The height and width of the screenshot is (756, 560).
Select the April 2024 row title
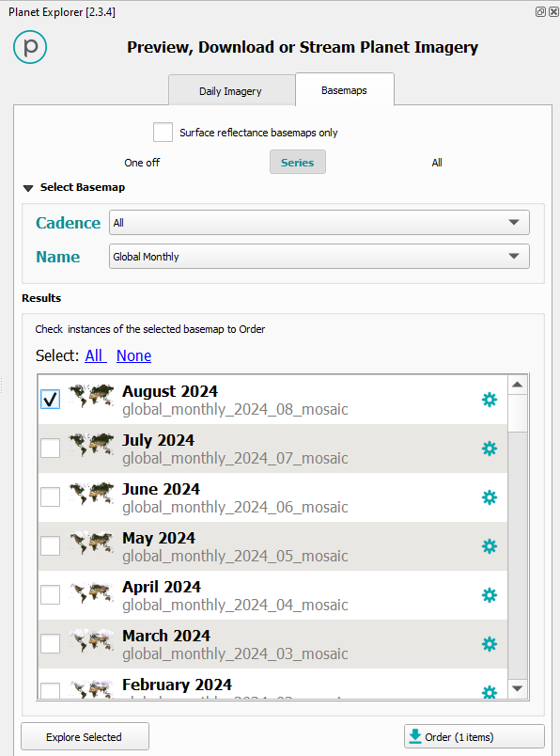click(x=162, y=587)
